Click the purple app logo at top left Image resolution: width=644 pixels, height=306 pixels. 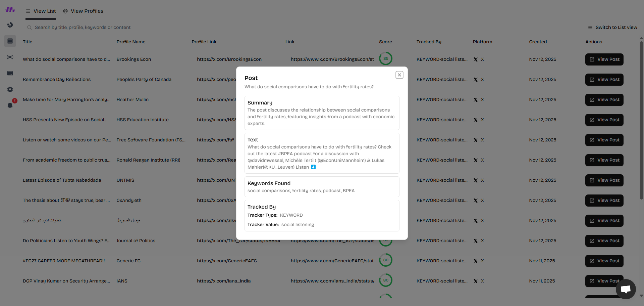(x=10, y=9)
